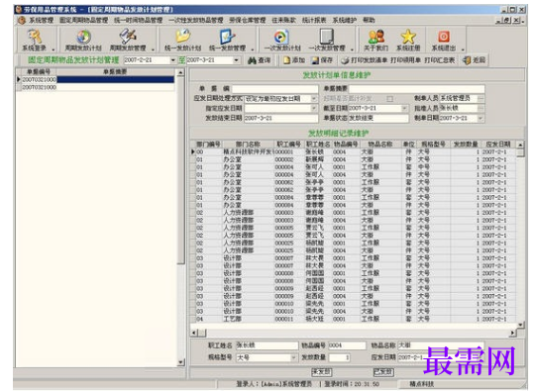Image resolution: width=534 pixels, height=392 pixels.
Task: Open the 统计报表 menu
Action: [x=314, y=20]
